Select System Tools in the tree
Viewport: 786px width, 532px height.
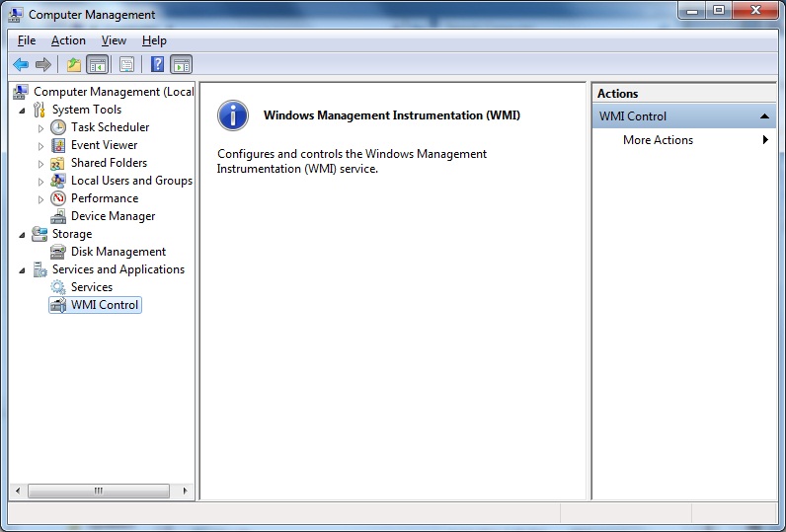tap(87, 110)
